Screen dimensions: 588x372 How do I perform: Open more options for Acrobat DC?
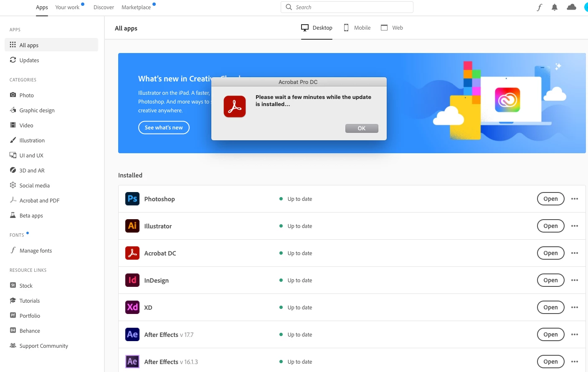coord(575,253)
